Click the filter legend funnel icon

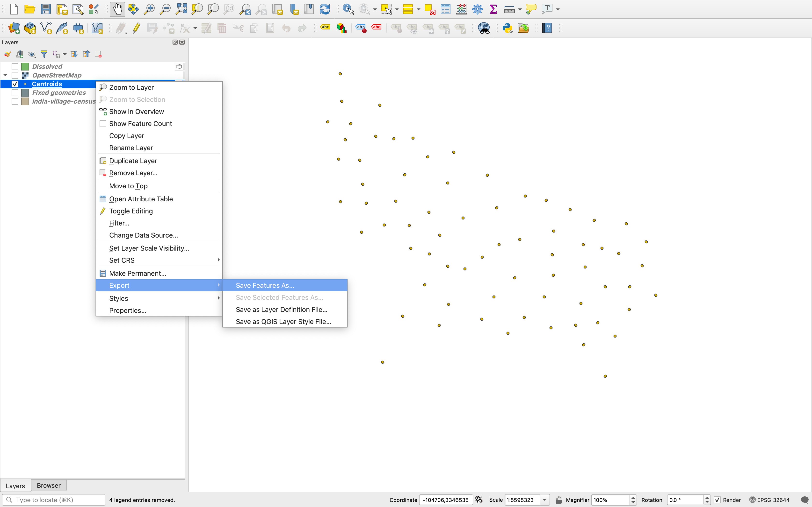click(x=44, y=54)
